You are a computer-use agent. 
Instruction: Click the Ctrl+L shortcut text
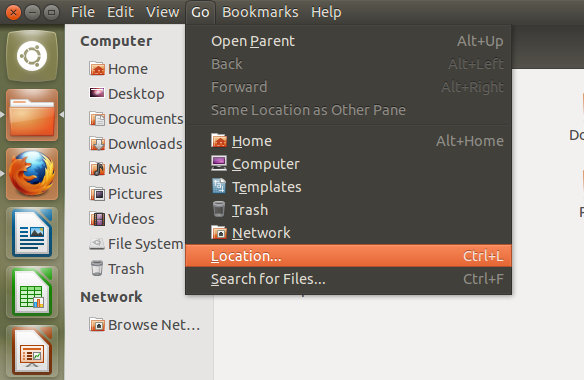[x=483, y=256]
